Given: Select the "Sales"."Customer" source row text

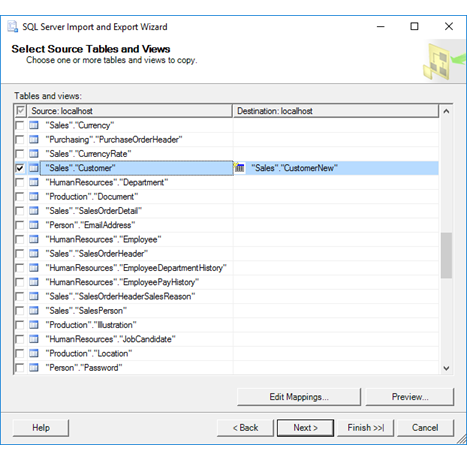Looking at the screenshot, I should (x=81, y=168).
